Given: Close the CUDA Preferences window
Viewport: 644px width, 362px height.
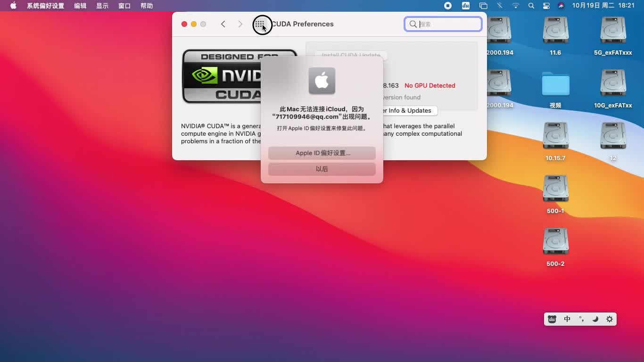Looking at the screenshot, I should click(184, 24).
